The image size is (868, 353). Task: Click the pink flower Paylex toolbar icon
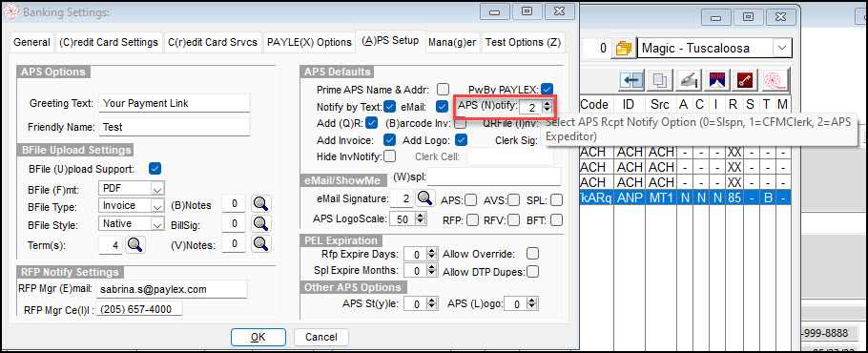(x=775, y=80)
